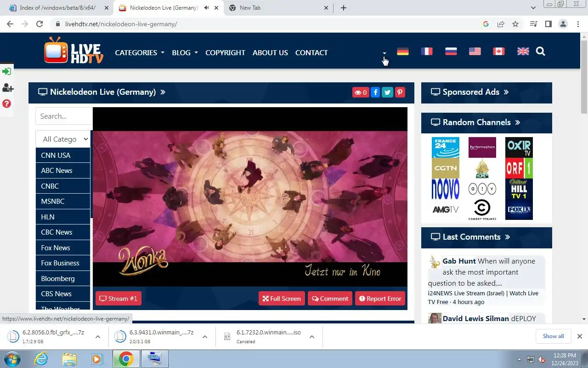Click the browser address bar
This screenshot has width=588, height=368.
pos(266,24)
